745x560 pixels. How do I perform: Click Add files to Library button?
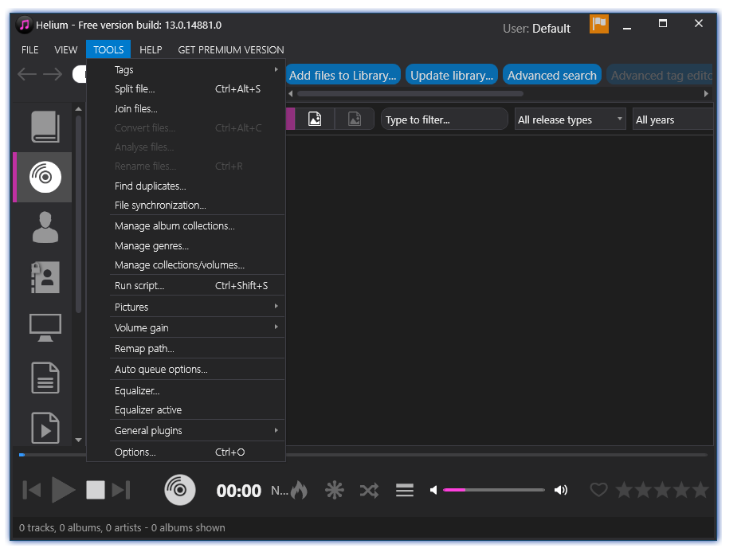[343, 76]
